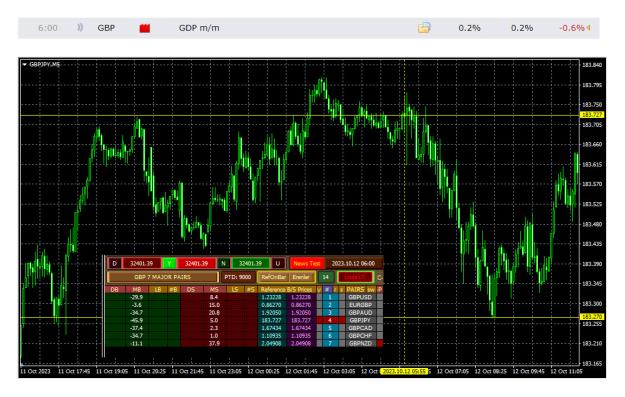Click the small revision arrow beside -0.6%
625x397 pixels.
[588, 28]
